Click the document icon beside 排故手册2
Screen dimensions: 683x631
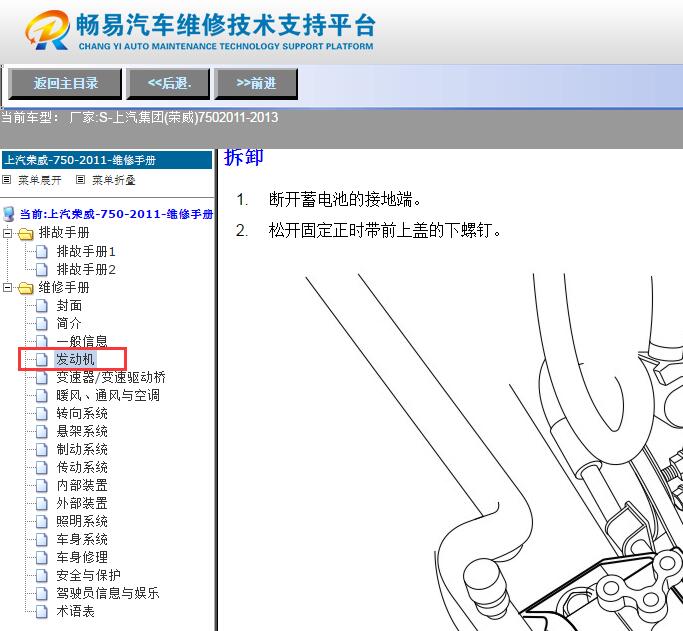tap(42, 270)
